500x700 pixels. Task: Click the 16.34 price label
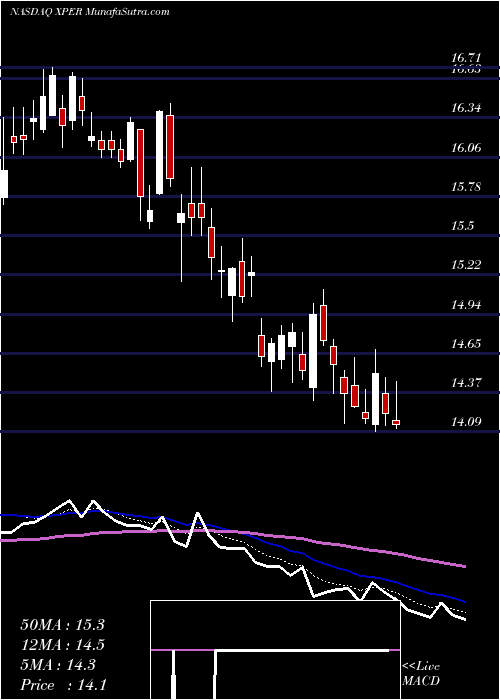pyautogui.click(x=466, y=108)
